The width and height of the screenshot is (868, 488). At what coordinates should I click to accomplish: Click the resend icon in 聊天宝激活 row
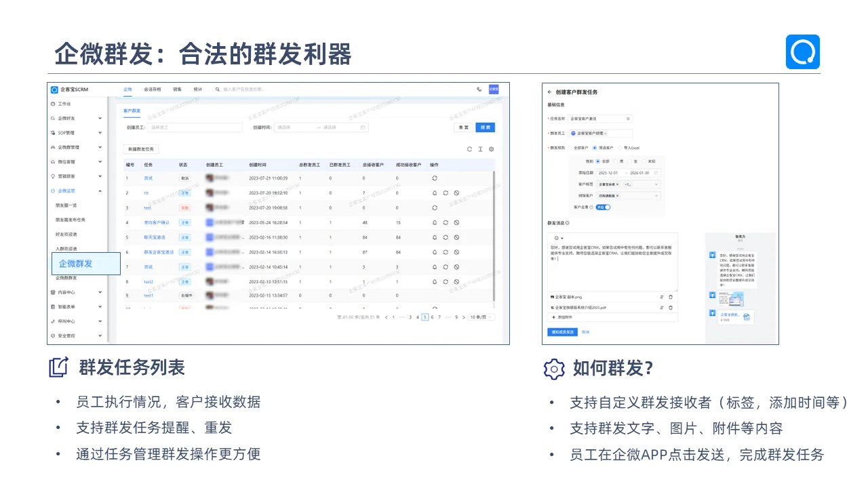(446, 237)
